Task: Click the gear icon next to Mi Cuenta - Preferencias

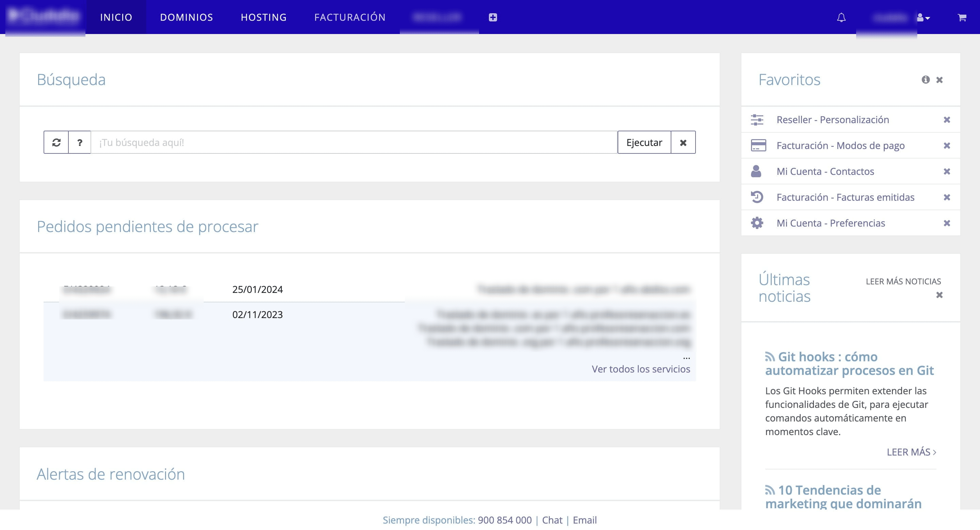Action: pos(757,223)
